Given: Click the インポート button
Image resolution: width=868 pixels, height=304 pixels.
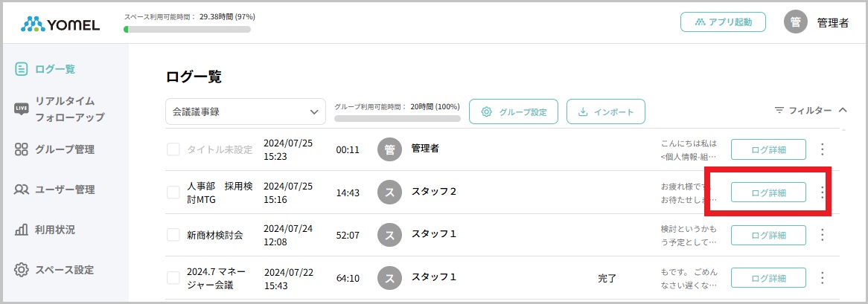Looking at the screenshot, I should (x=606, y=111).
